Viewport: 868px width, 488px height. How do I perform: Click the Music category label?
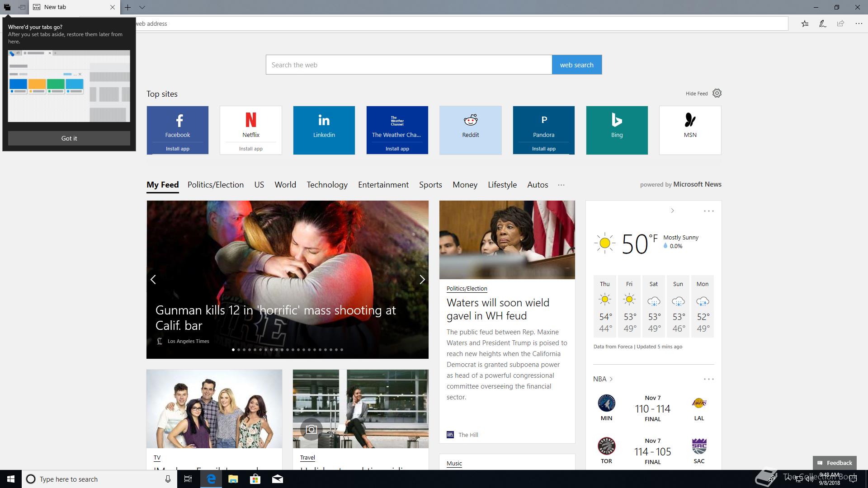454,463
